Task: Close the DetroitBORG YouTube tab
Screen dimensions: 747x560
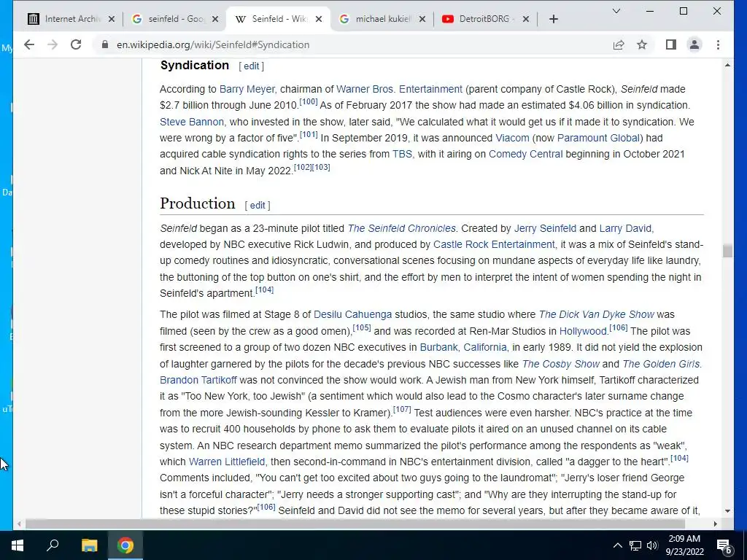Action: click(x=525, y=19)
